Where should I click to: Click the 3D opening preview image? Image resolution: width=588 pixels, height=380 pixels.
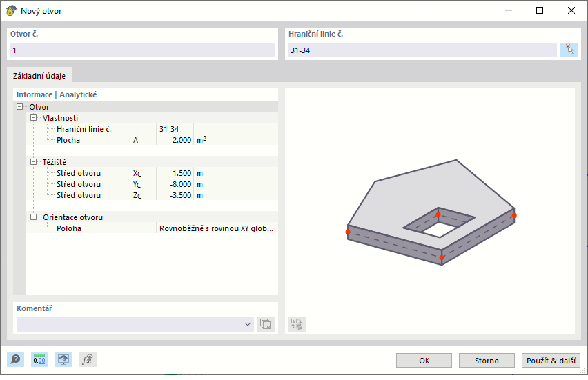click(x=431, y=212)
